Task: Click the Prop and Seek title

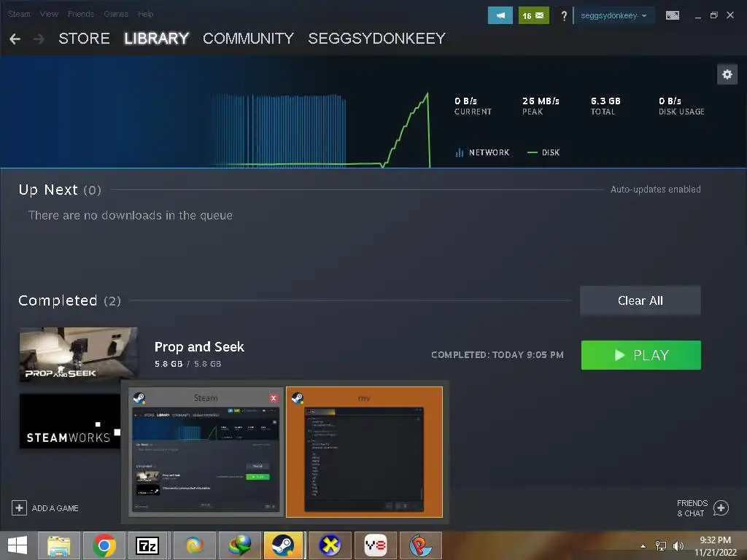Action: click(199, 346)
